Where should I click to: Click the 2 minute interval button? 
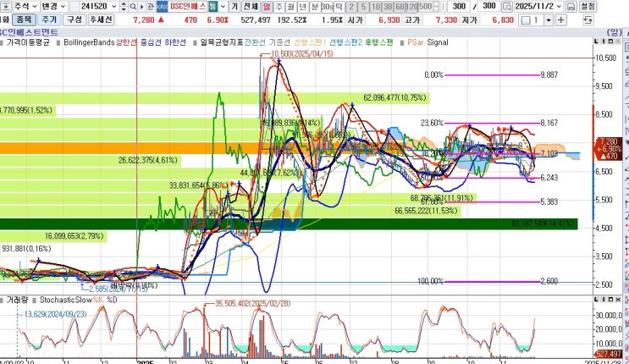click(351, 7)
